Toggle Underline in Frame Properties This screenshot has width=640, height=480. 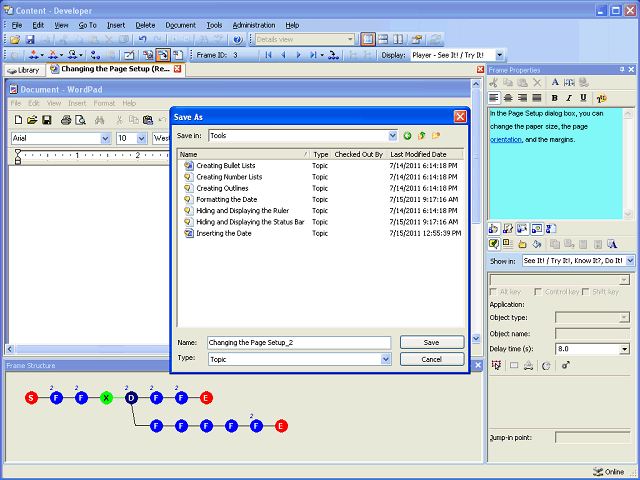point(583,98)
